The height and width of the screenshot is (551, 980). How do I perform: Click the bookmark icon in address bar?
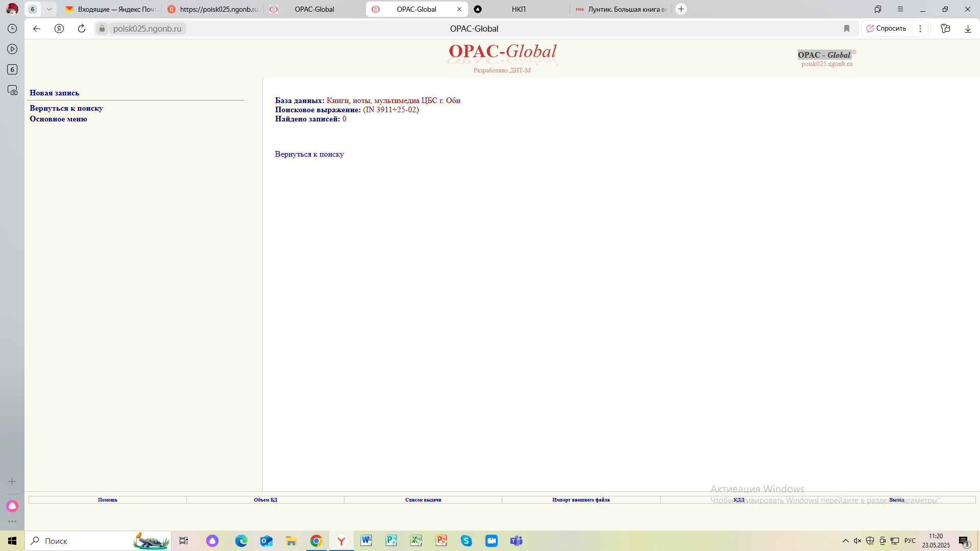[x=847, y=29]
